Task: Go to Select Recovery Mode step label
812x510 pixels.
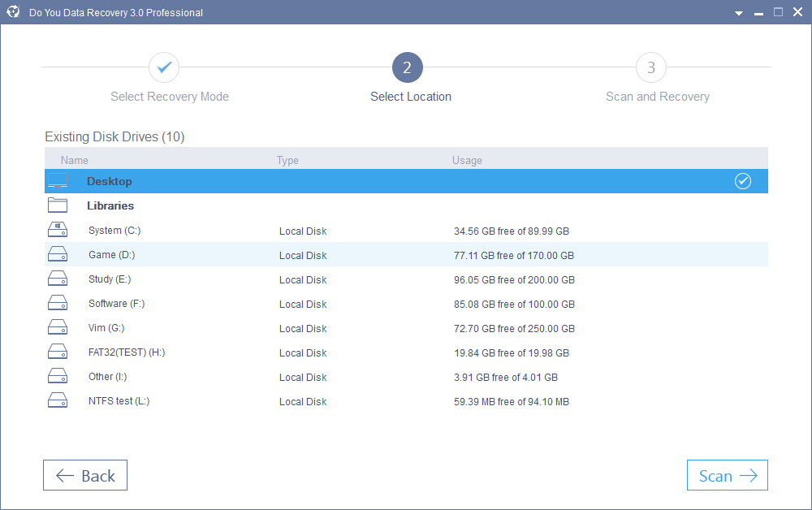Action: (170, 97)
